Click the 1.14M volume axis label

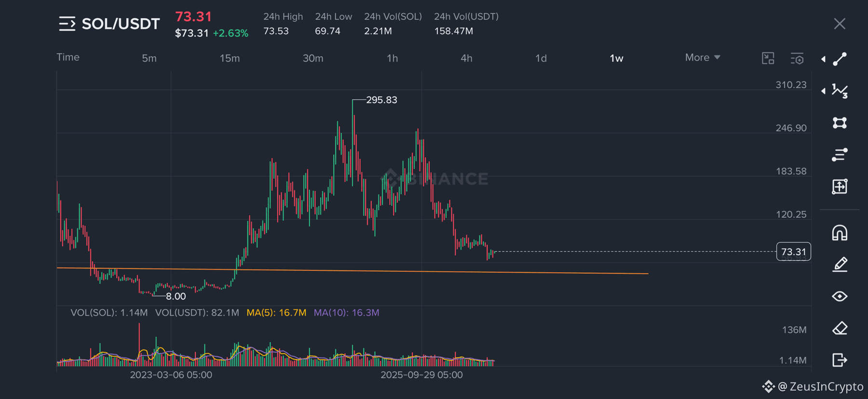(x=793, y=360)
